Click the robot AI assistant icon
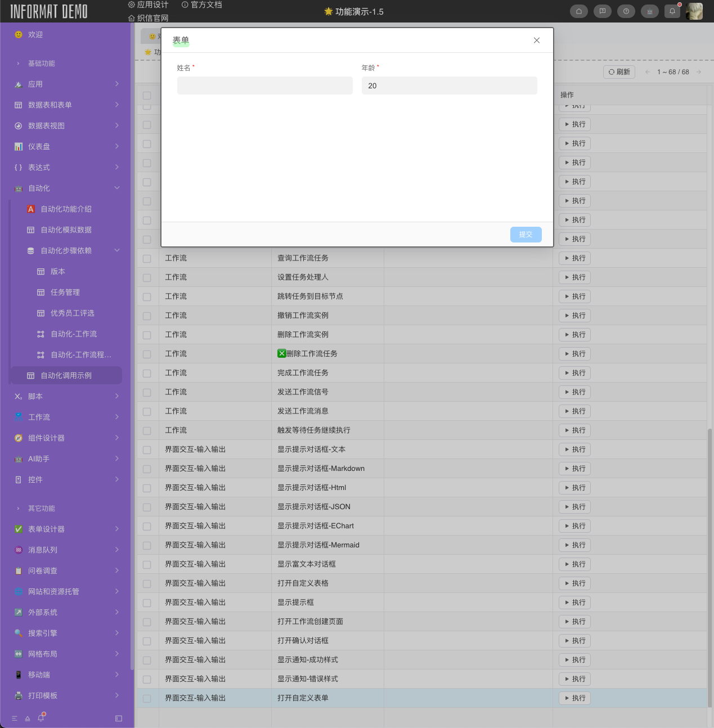 [x=649, y=11]
